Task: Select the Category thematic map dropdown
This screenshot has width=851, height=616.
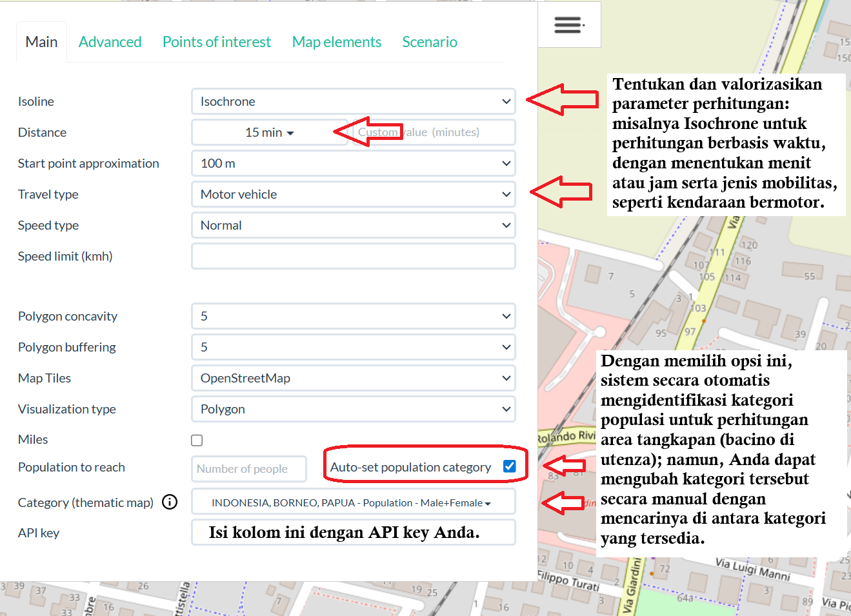Action: coord(352,502)
